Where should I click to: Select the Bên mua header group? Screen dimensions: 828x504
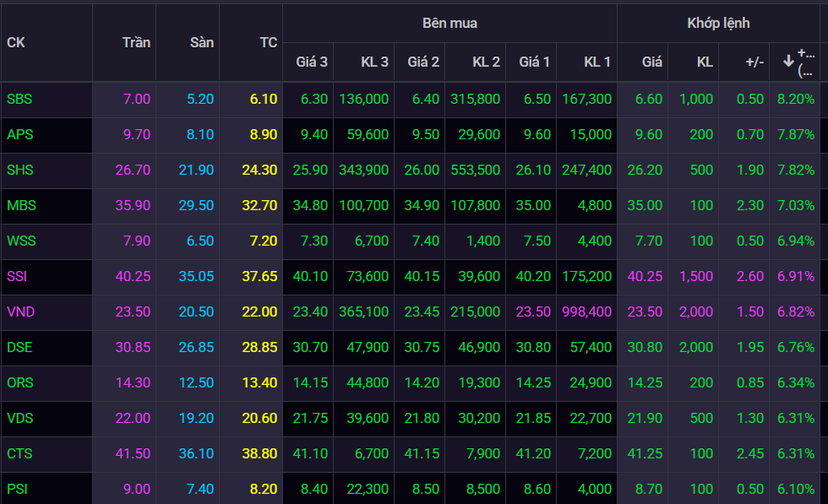[449, 23]
